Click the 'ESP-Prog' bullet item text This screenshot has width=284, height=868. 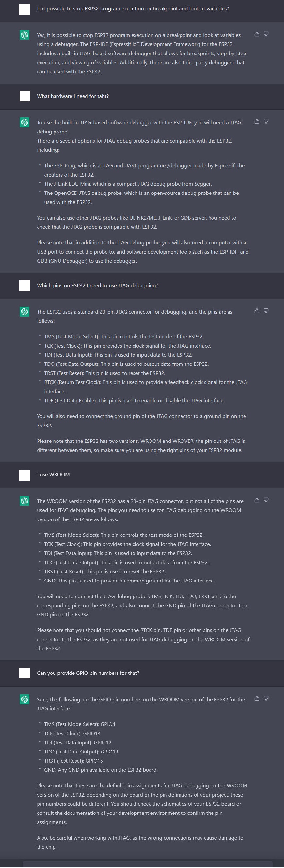click(x=144, y=170)
